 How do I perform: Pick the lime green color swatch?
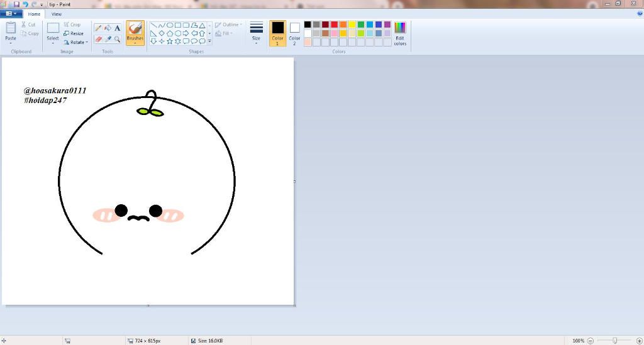[x=361, y=33]
